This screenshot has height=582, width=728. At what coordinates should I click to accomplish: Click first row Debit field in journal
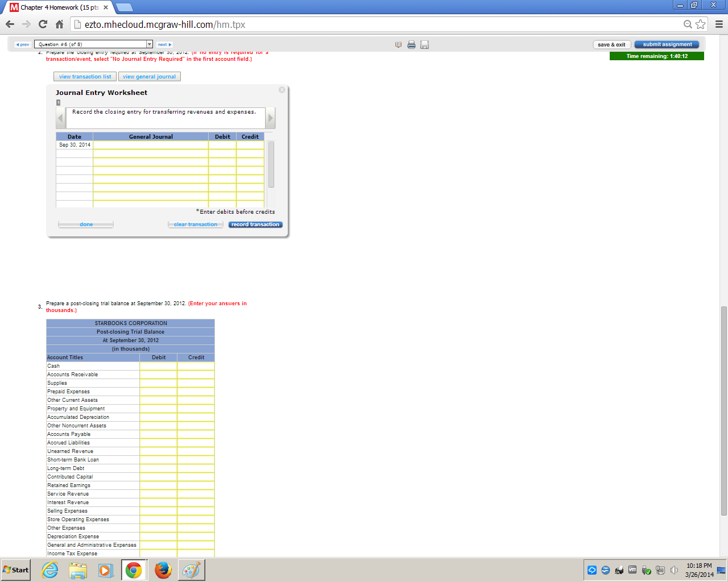(x=222, y=145)
